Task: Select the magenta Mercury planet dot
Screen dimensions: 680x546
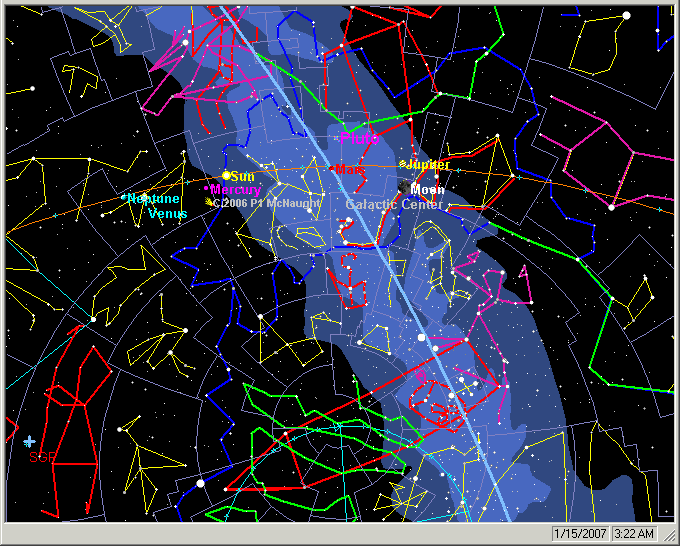Action: (x=207, y=189)
